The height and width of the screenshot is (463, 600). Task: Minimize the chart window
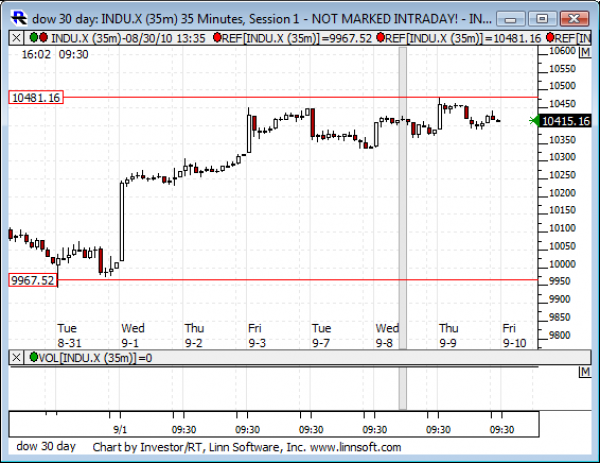point(511,18)
